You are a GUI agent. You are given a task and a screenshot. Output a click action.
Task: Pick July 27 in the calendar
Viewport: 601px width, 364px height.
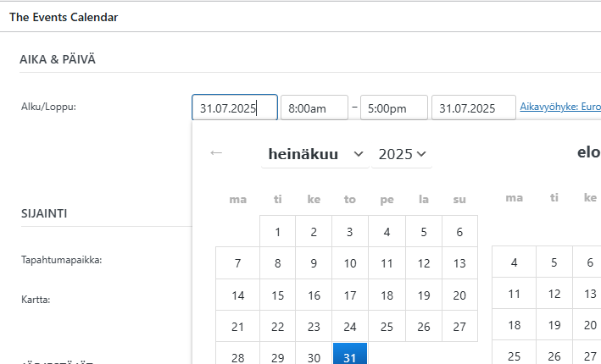[x=459, y=327]
